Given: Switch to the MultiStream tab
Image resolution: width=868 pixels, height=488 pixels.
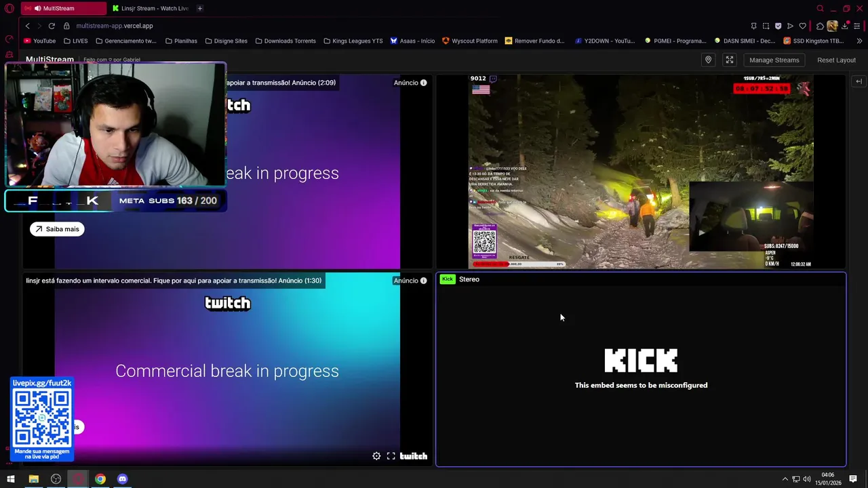Looking at the screenshot, I should pyautogui.click(x=63, y=8).
